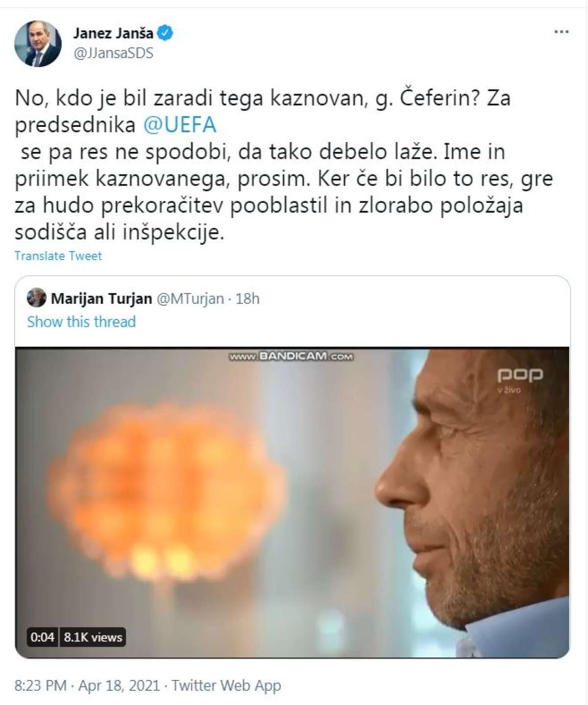Open the @MTurjan handle

click(x=190, y=298)
